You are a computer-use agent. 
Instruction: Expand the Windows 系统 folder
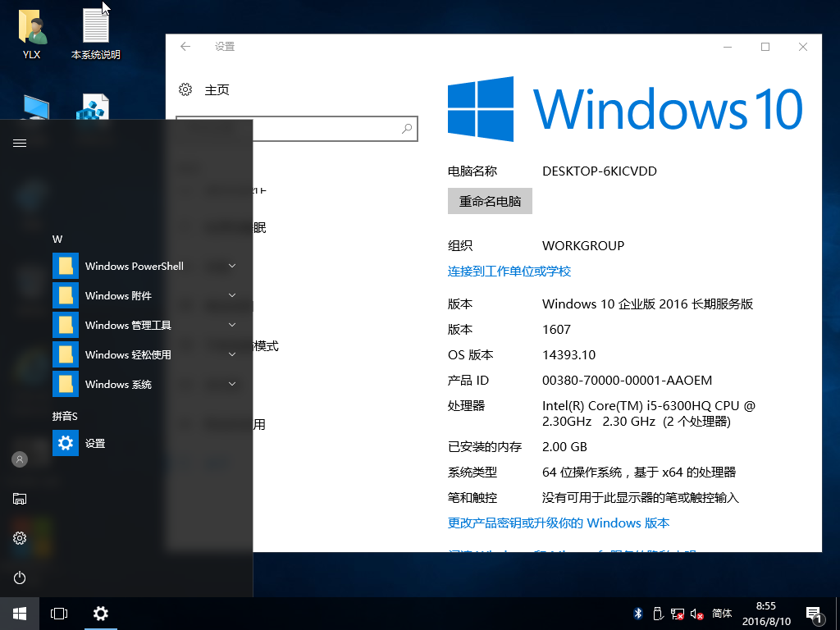tap(232, 384)
